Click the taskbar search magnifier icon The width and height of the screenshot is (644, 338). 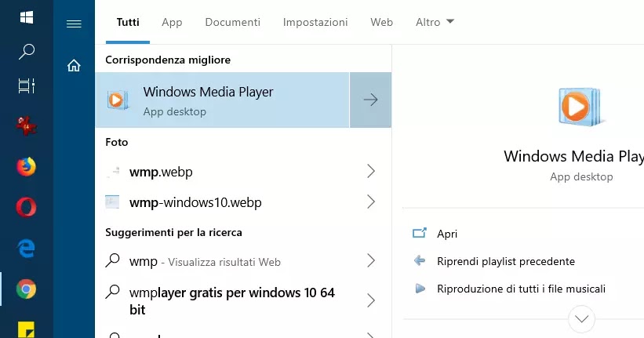[x=27, y=52]
